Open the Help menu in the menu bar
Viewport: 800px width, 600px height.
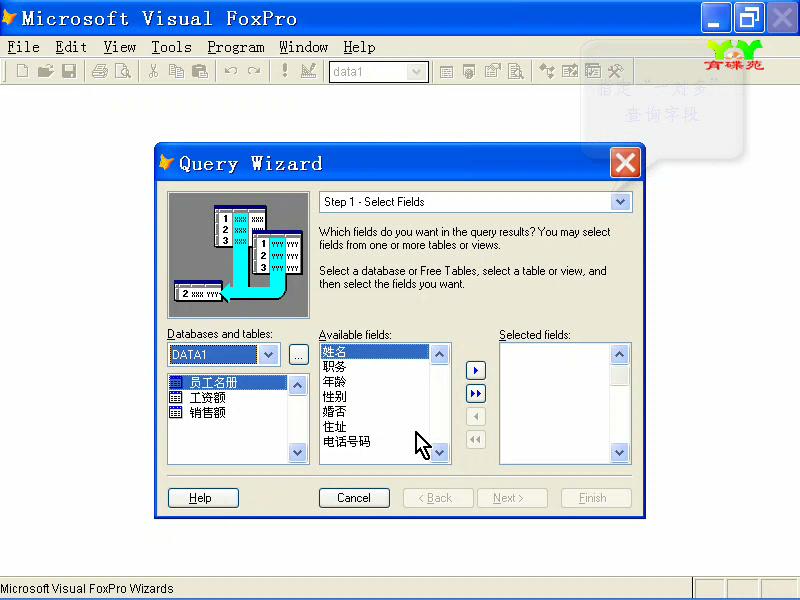coord(359,47)
